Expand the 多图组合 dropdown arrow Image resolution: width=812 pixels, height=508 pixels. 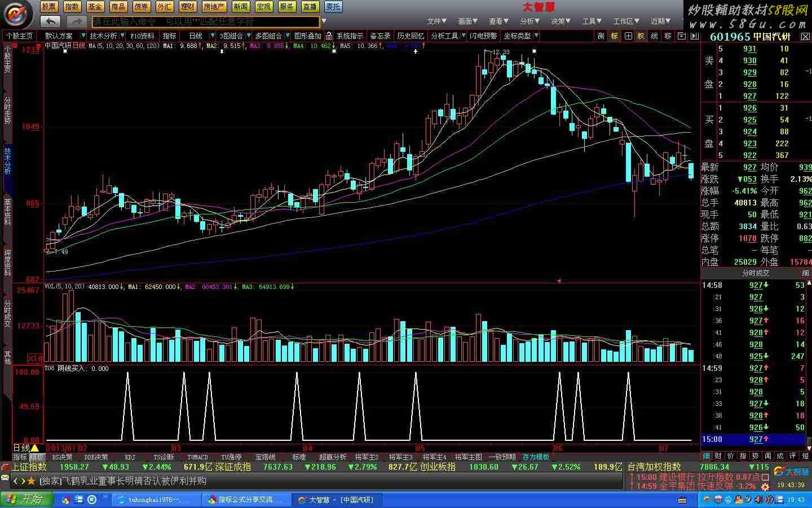pyautogui.click(x=287, y=36)
